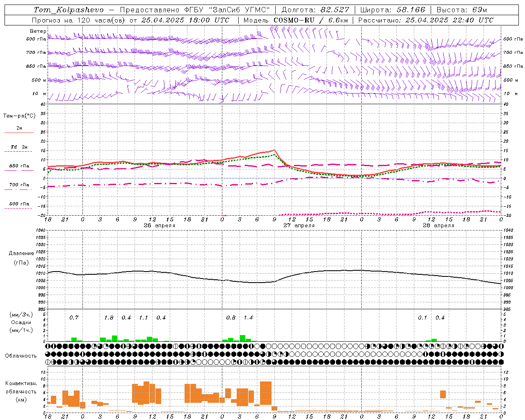Select the 'Широта: 58.166' latitude text
This screenshot has width=525, height=420.
coord(393,10)
